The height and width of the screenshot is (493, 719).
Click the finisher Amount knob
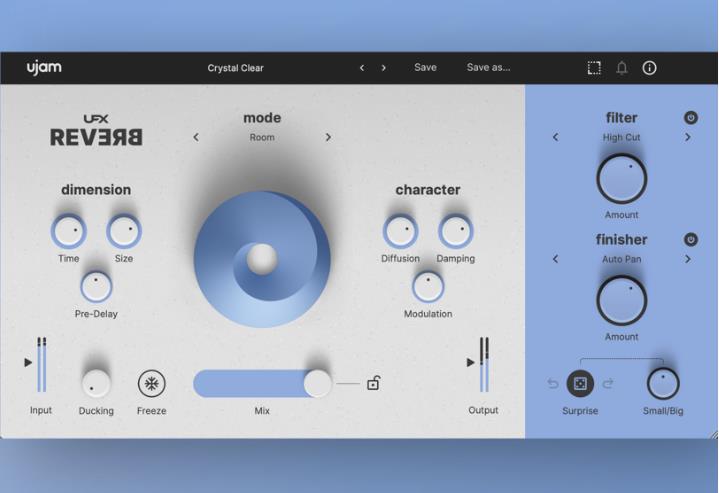pyautogui.click(x=622, y=301)
